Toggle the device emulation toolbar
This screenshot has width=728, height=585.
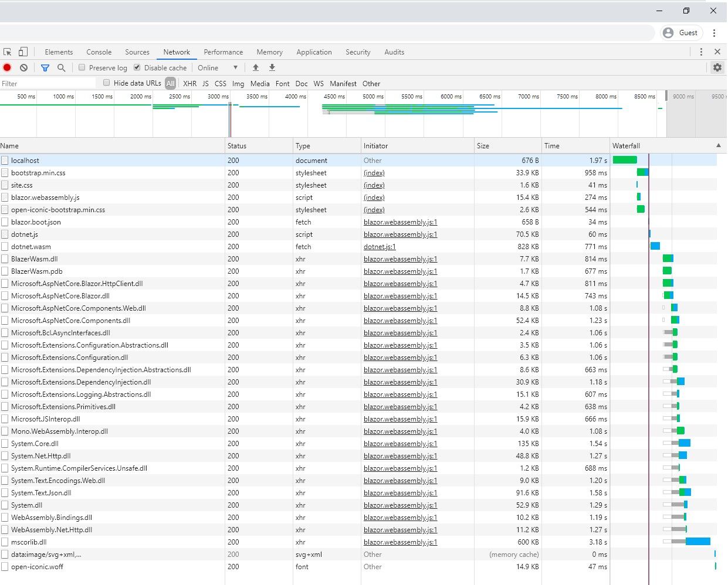tap(22, 52)
